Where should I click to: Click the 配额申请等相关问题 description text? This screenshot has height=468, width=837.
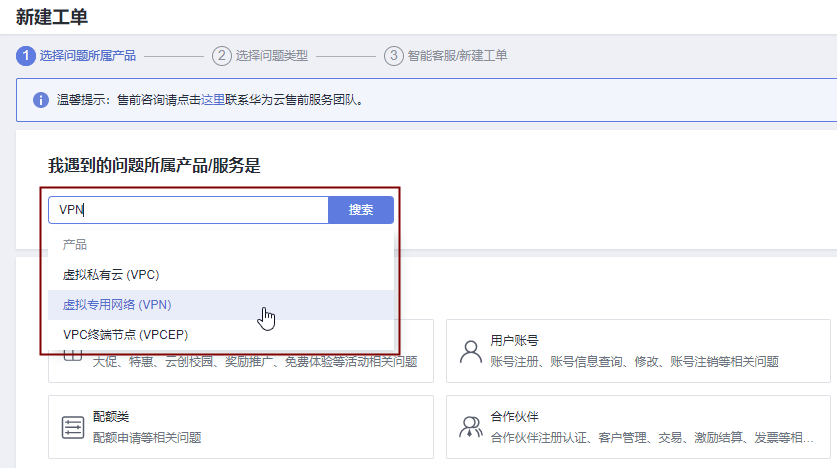pos(147,438)
